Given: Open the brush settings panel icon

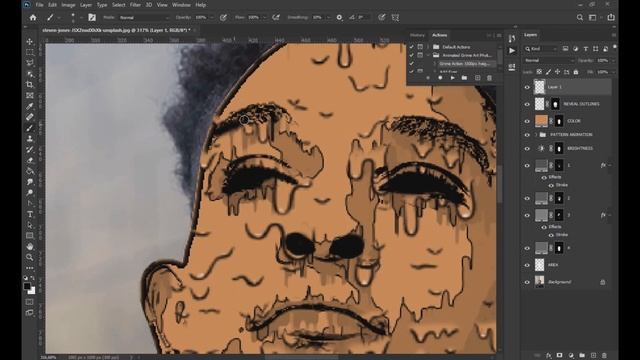Looking at the screenshot, I should click(x=92, y=18).
